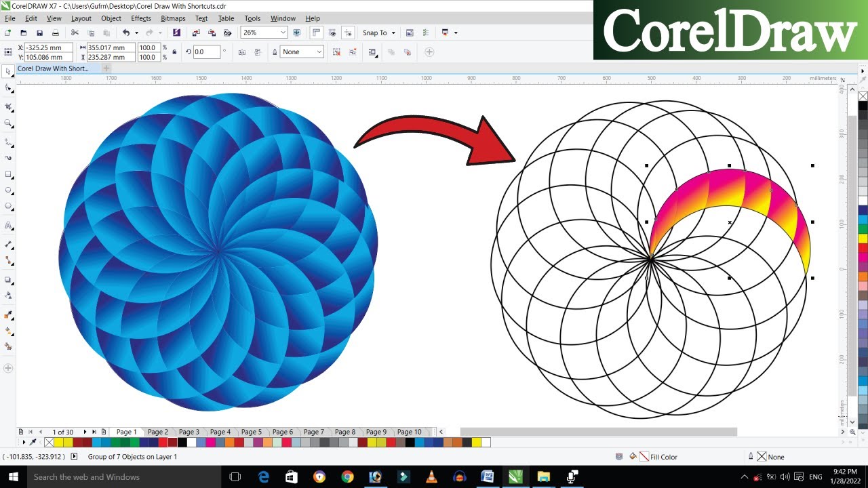Select the Freehand tool
868x488 pixels.
8,142
